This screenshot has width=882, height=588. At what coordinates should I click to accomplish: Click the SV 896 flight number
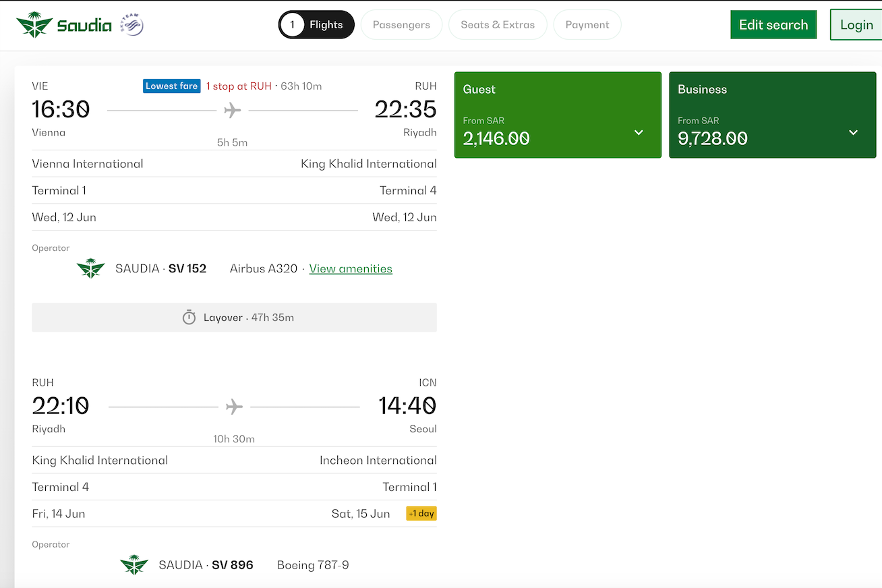[233, 565]
